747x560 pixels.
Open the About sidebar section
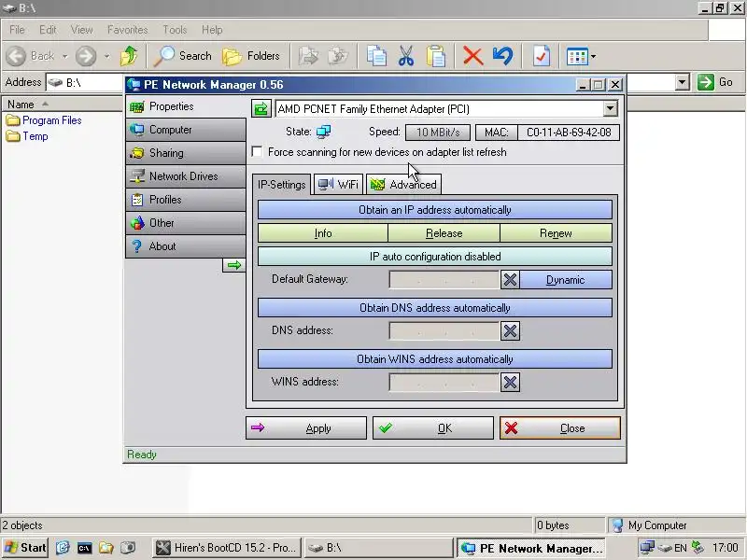(186, 246)
